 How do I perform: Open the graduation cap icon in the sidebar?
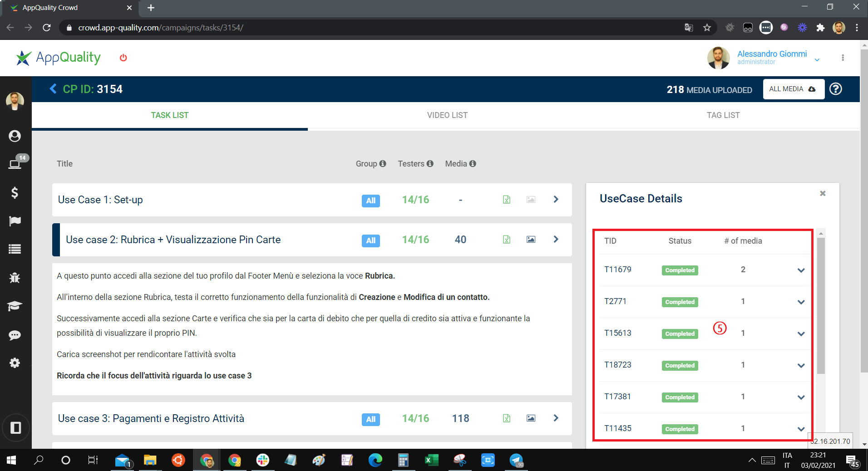tap(15, 306)
